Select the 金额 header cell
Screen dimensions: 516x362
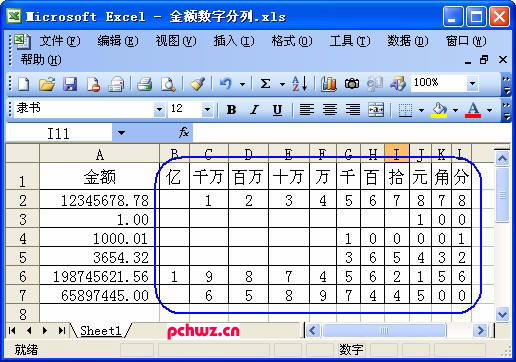[99, 177]
